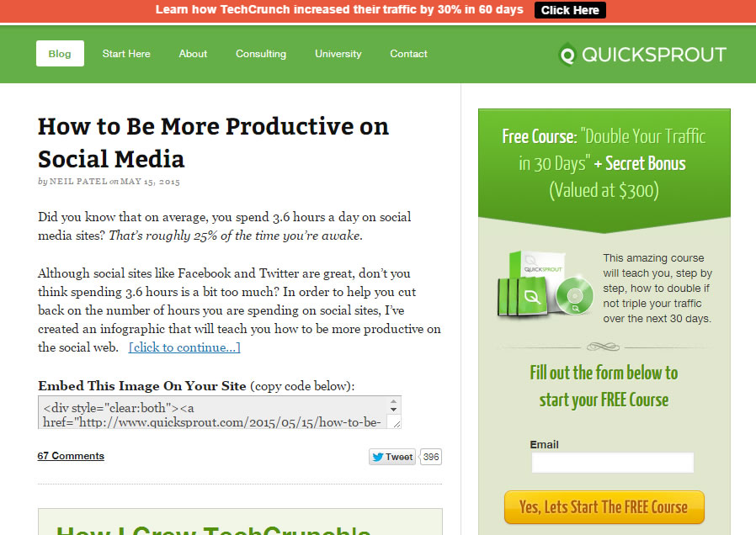Click the Tweet share count 396
The height and width of the screenshot is (535, 756).
[429, 457]
